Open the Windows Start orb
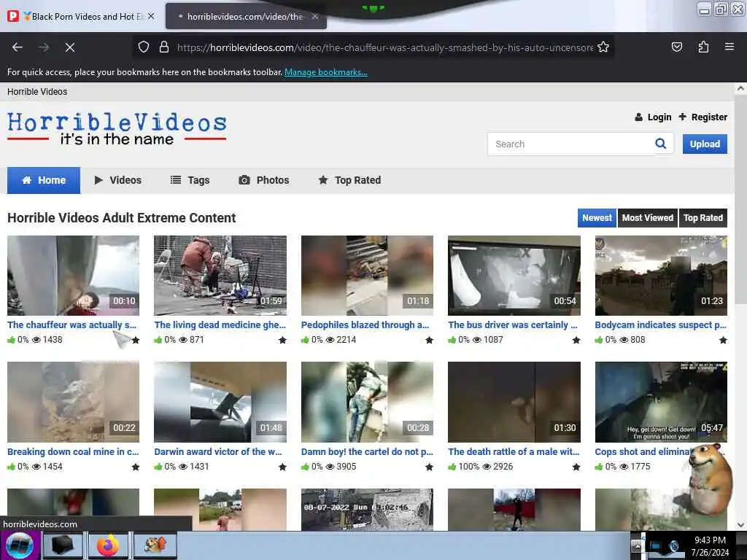 point(20,545)
